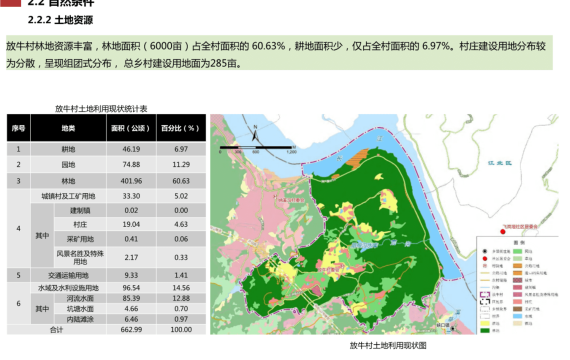Viewport: 570px width, 360px height.
Task: Click the purple dashed boundary legend symbol
Action: [485, 295]
